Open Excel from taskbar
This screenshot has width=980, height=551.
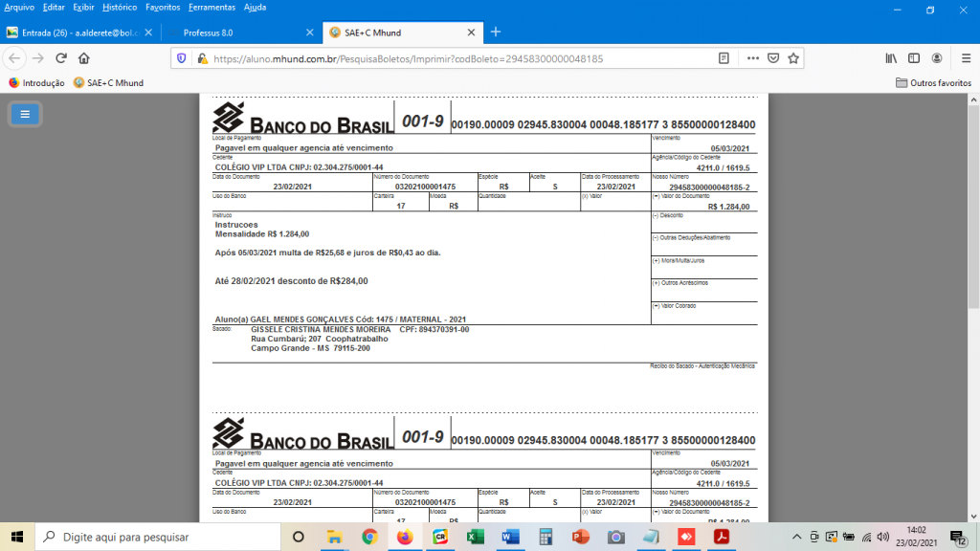(x=475, y=537)
